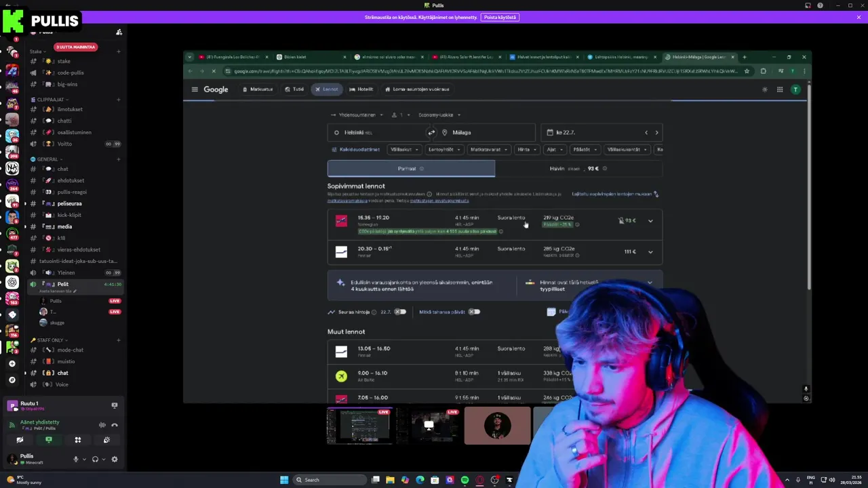Click the browser address bar URL
Screen dimensions: 868x488
click(x=485, y=71)
